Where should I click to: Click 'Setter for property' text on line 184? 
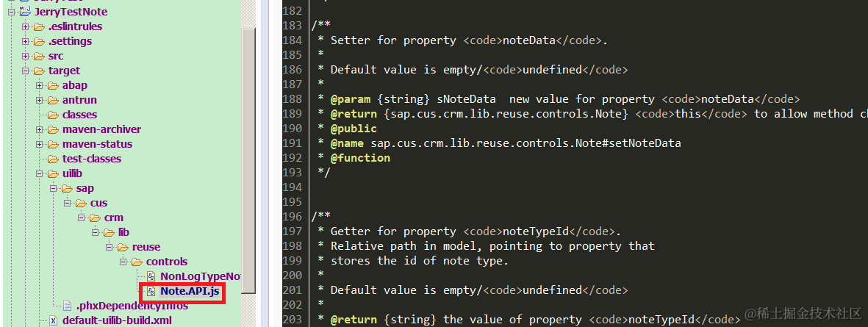pos(394,40)
